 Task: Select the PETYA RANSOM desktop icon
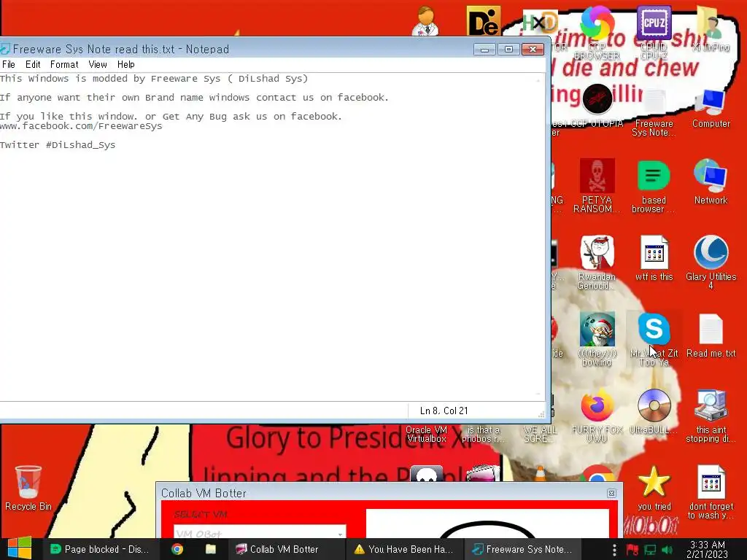(x=597, y=186)
